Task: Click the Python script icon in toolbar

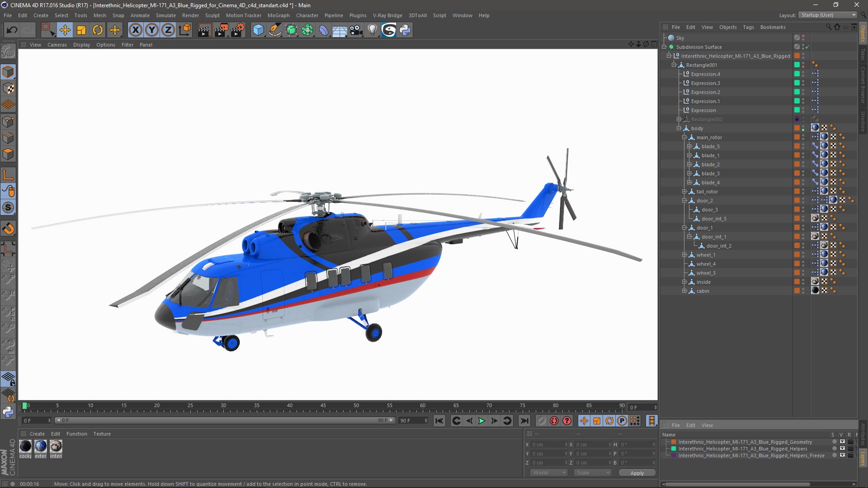Action: 405,30
